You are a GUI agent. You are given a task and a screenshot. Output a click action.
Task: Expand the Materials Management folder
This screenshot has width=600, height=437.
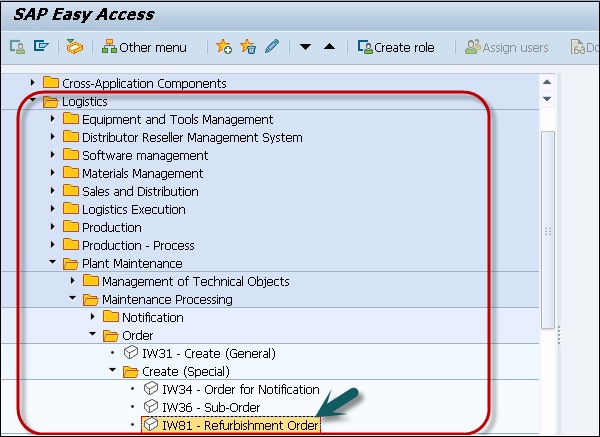point(53,174)
